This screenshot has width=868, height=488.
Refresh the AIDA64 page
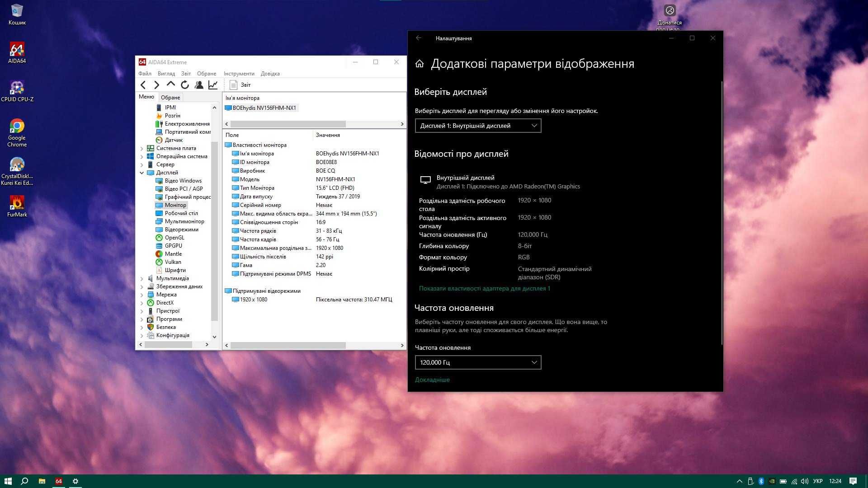184,85
